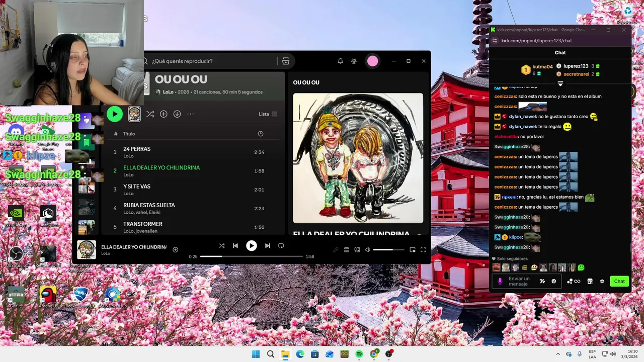Open Spotify notifications bell
Viewport: 644px width, 362px height.
[x=340, y=61]
